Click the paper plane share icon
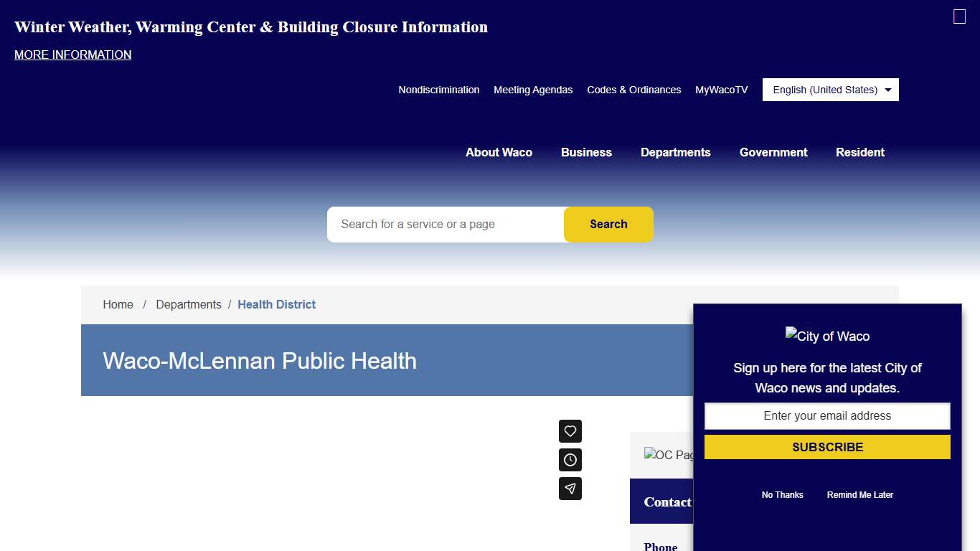980x551 pixels. click(x=570, y=489)
